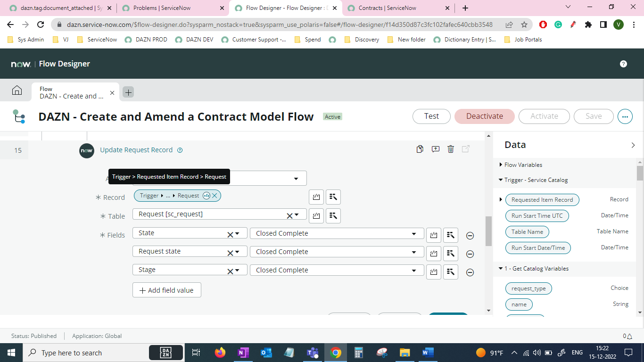The height and width of the screenshot is (362, 644).
Task: Click the Save button
Action: point(594,116)
